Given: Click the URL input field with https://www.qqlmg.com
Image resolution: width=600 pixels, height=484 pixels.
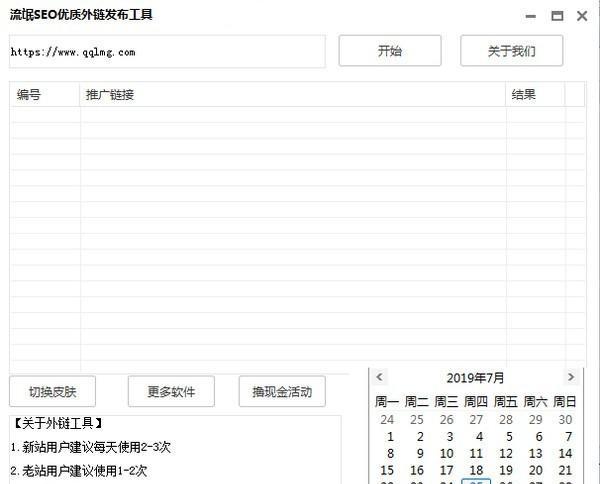Looking at the screenshot, I should 167,52.
